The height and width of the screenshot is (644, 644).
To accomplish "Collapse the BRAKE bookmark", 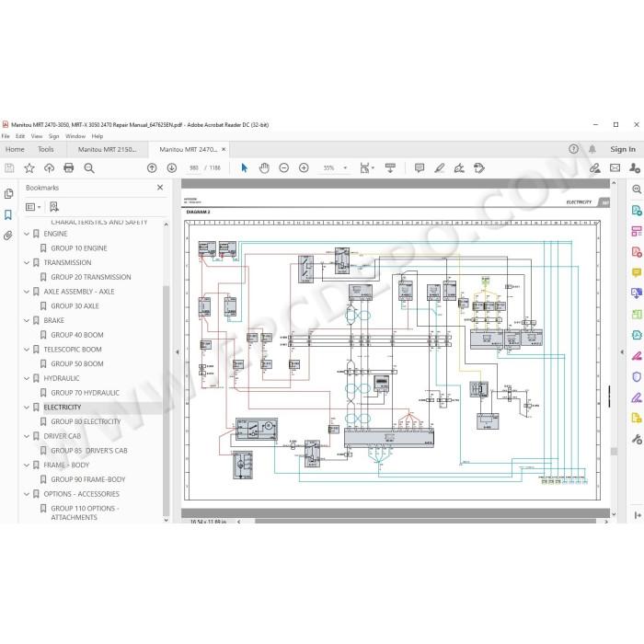I will coord(27,321).
